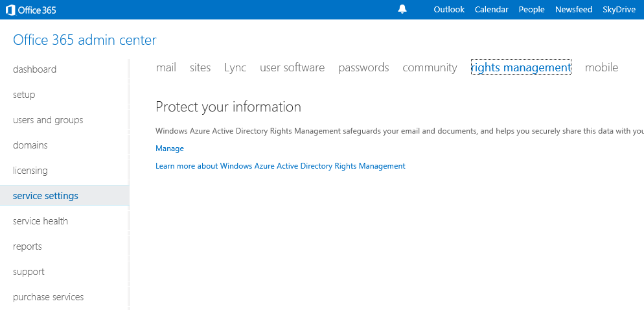Click the Office 365 logo
The image size is (644, 310).
(31, 10)
